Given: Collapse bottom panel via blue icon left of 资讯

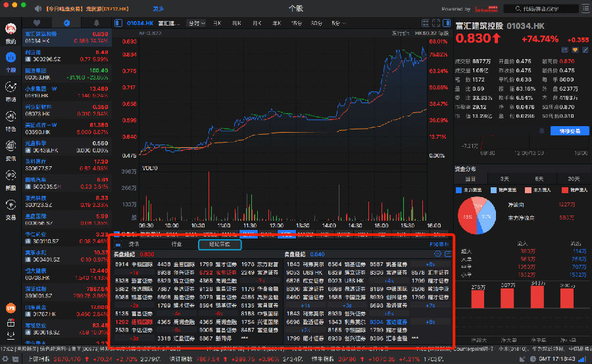Looking at the screenshot, I should click(118, 245).
